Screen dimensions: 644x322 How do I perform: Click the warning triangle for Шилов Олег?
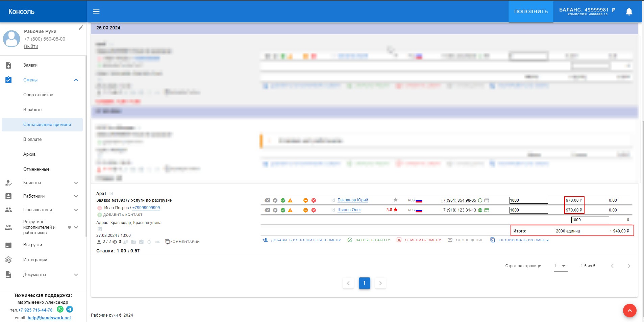pyautogui.click(x=290, y=210)
